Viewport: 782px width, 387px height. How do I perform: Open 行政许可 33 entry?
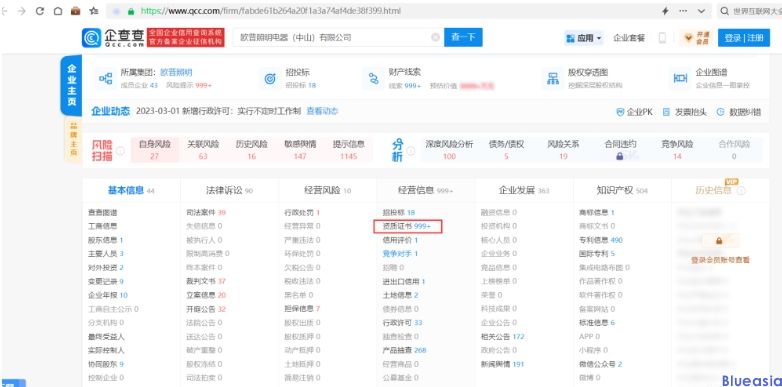coord(402,323)
